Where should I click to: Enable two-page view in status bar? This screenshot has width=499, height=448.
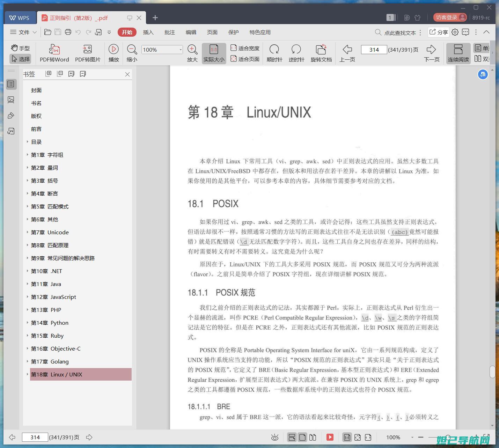pos(313,437)
